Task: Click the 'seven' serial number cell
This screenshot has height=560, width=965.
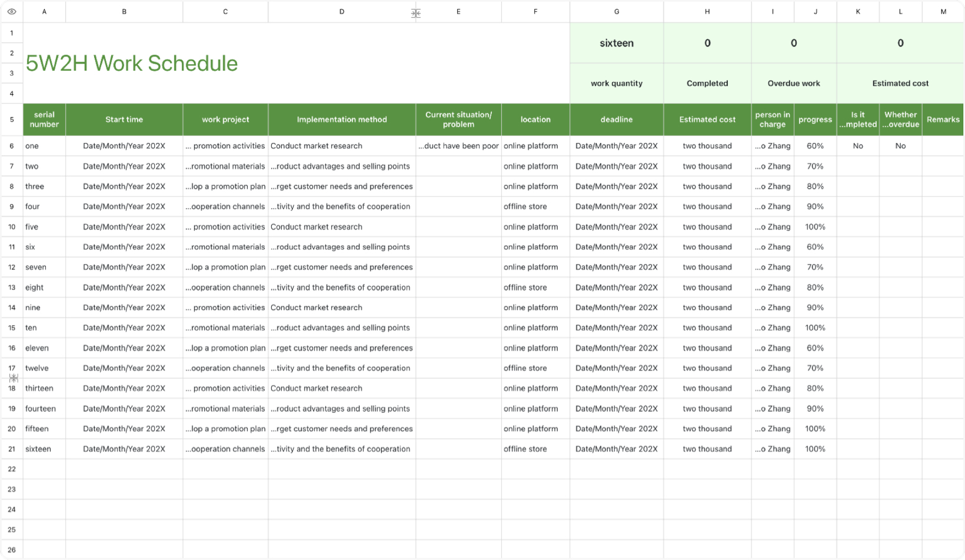Action: 44,267
